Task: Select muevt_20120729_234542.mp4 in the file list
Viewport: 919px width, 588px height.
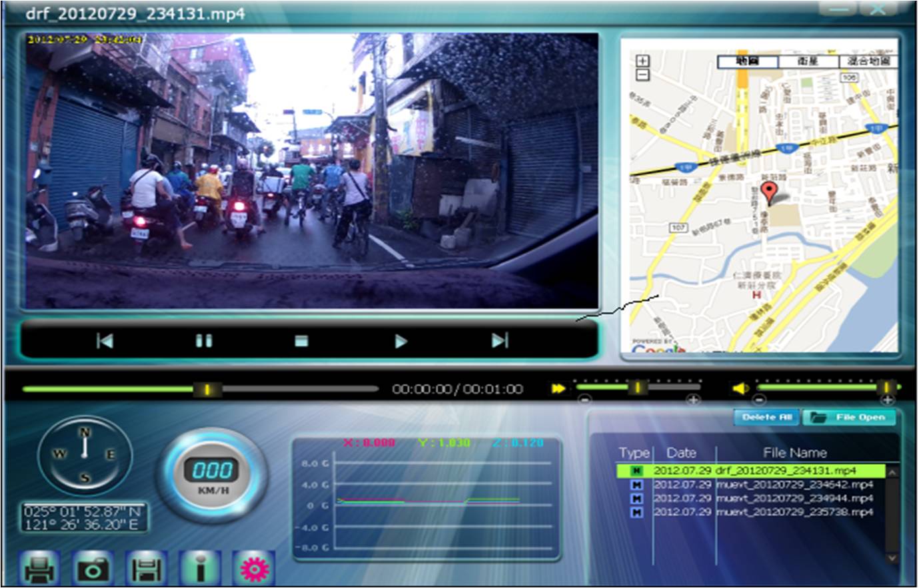Action: (794, 485)
